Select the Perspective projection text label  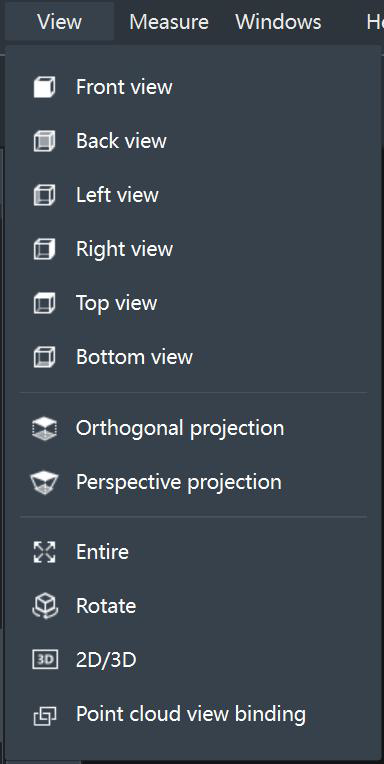(x=178, y=482)
